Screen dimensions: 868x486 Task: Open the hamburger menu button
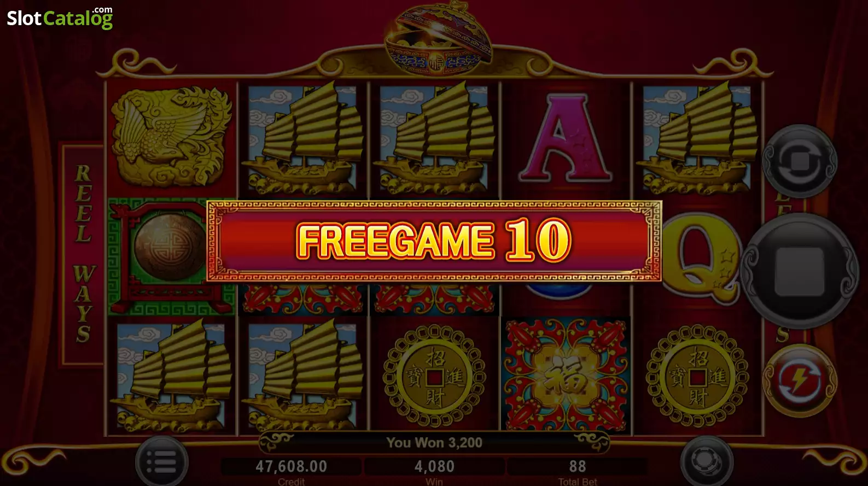(162, 462)
